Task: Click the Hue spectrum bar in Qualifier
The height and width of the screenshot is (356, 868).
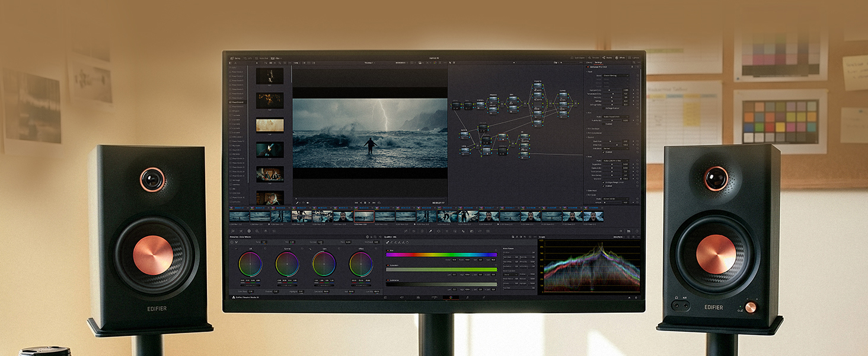Action: [442, 255]
